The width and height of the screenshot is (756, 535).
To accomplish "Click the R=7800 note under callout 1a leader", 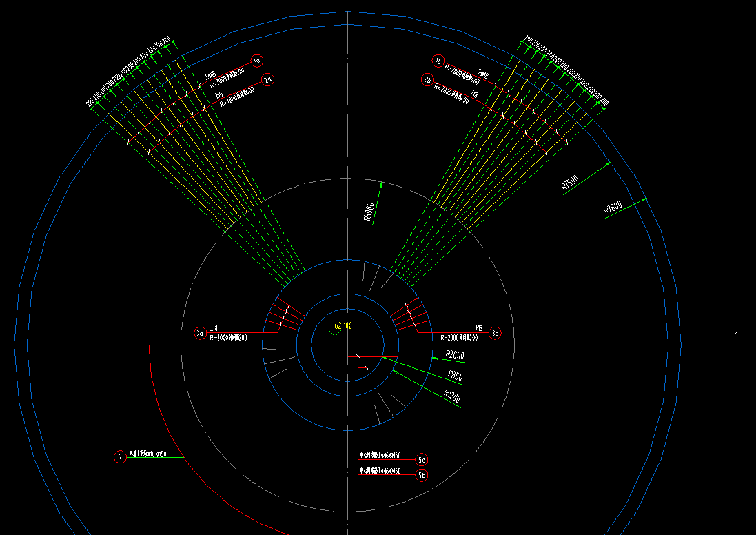I will [x=227, y=77].
